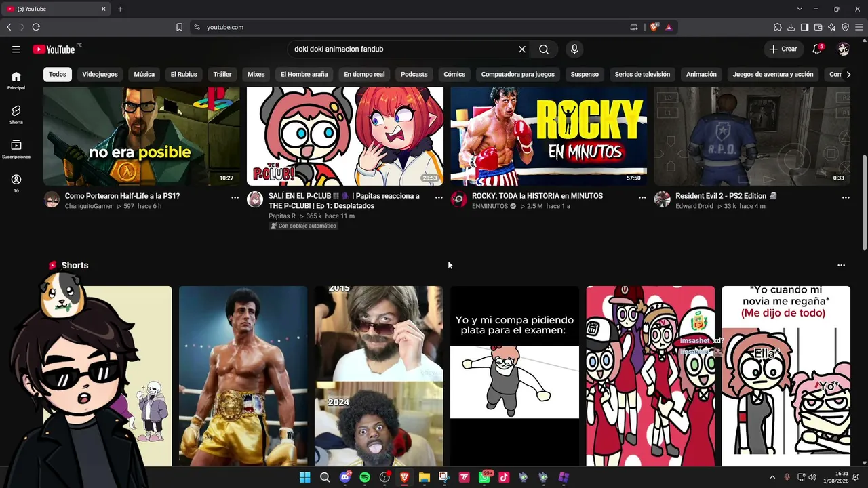Reload the page in the browser
Screen dimensions: 868x488
[x=36, y=27]
